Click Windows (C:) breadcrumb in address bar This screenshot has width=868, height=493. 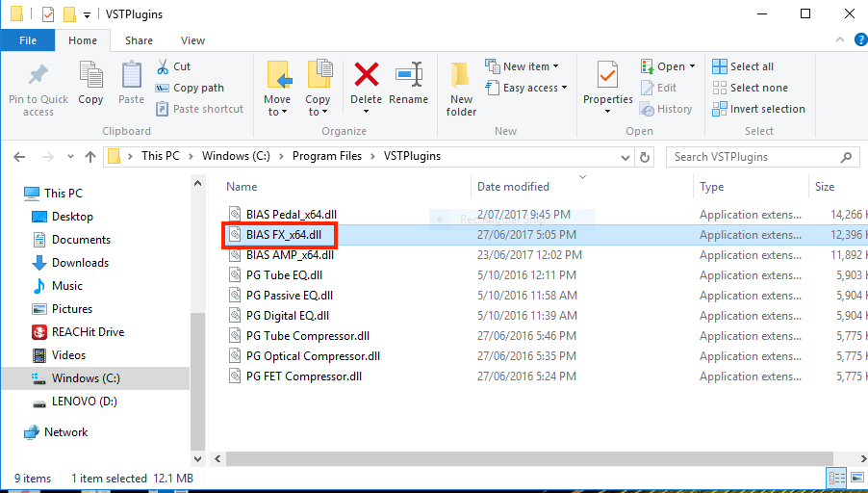236,156
